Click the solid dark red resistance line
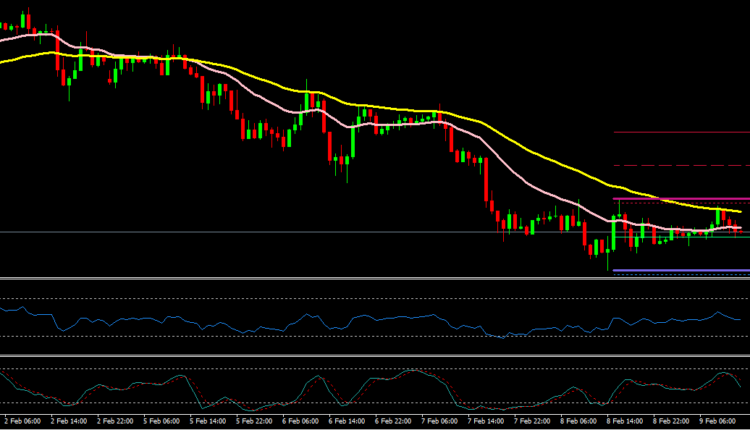This screenshot has height=430, width=750. tap(680, 132)
